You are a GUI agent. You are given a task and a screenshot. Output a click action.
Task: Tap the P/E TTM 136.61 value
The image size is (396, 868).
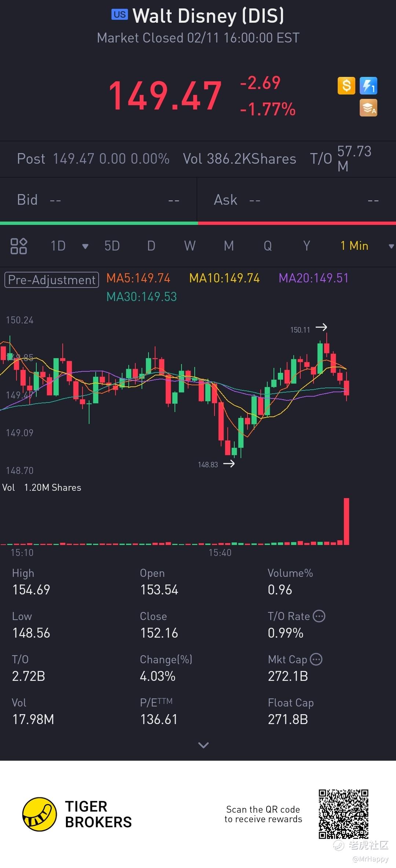point(159,719)
